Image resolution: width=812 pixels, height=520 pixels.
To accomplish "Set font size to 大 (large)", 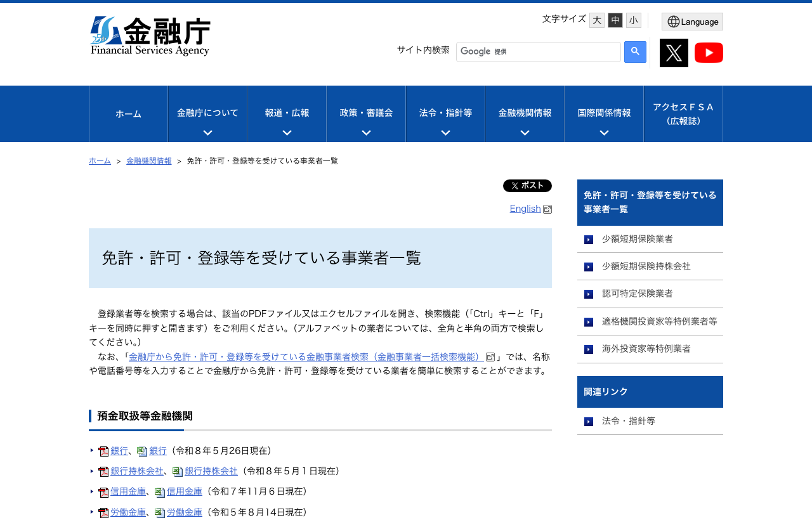I will click(x=597, y=20).
